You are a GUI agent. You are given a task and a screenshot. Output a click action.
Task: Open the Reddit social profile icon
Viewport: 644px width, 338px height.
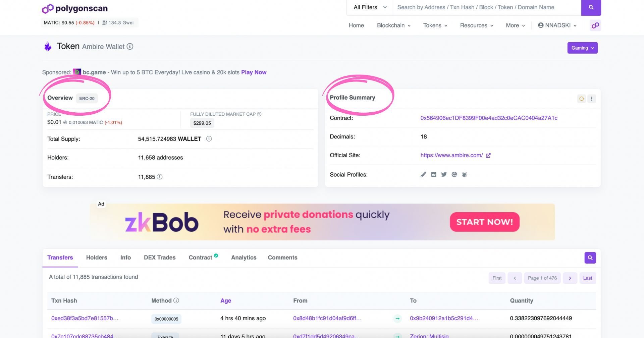click(434, 174)
